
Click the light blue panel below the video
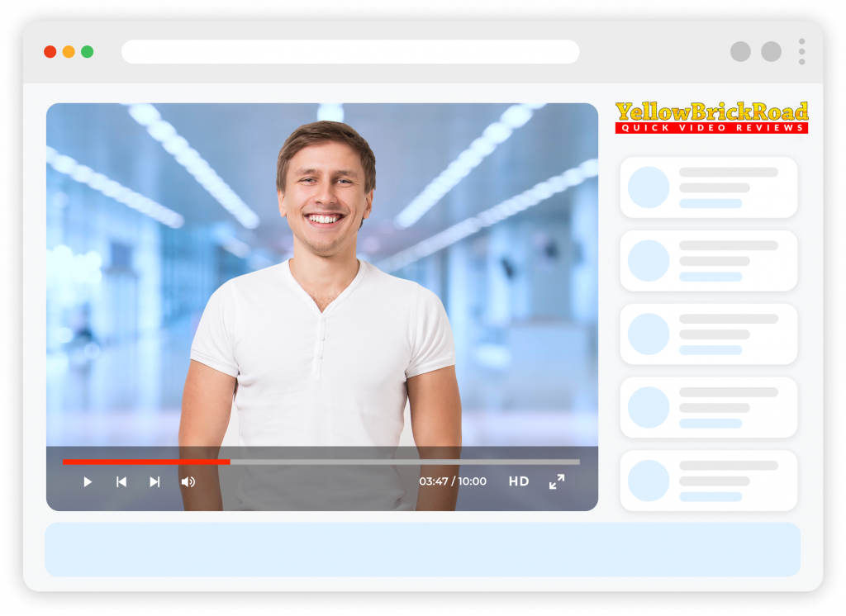pyautogui.click(x=422, y=549)
